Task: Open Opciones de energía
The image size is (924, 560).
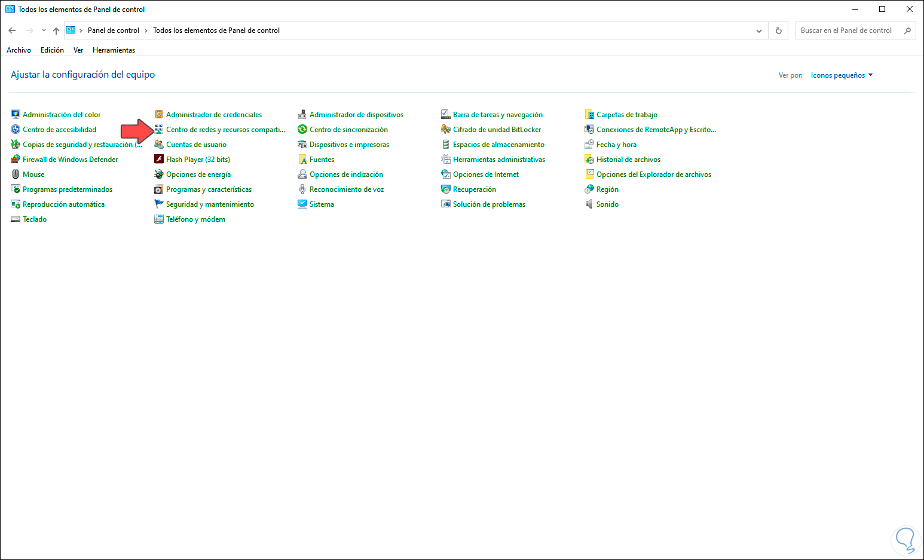Action: click(x=199, y=174)
